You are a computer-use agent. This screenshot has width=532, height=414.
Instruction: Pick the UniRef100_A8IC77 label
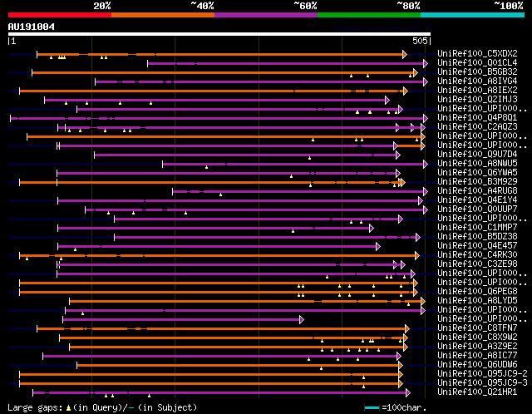coord(477,356)
